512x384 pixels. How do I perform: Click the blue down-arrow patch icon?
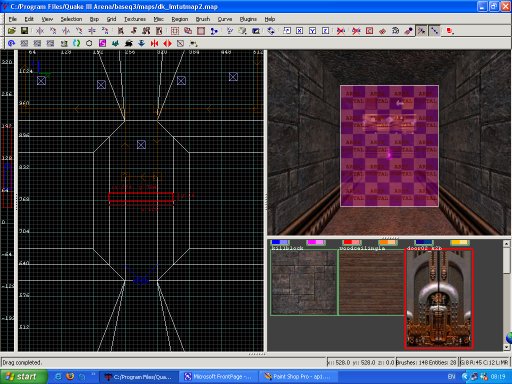(141, 43)
